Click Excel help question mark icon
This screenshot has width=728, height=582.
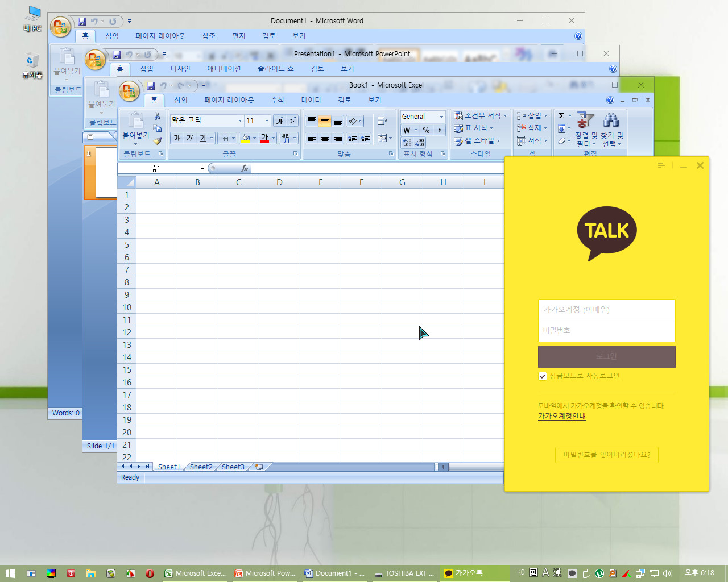pyautogui.click(x=610, y=100)
